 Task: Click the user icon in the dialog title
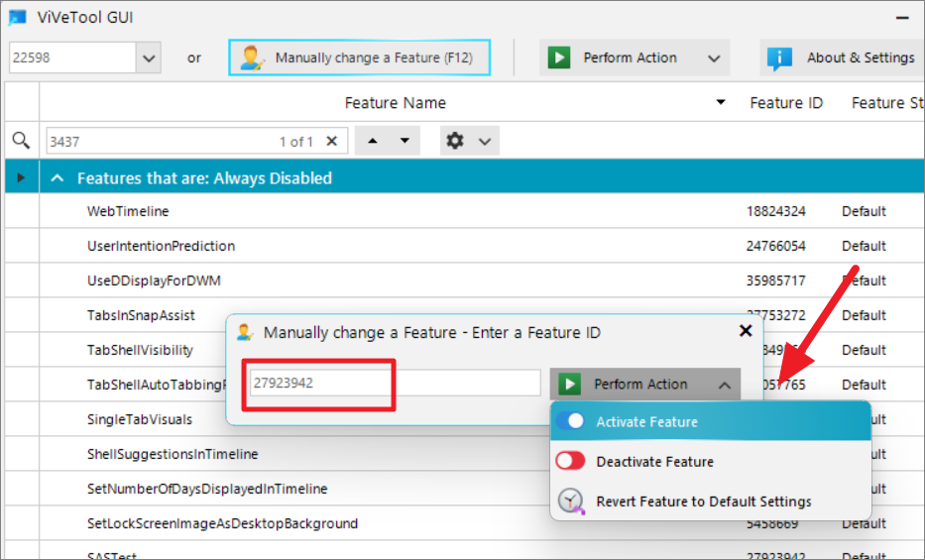point(244,332)
